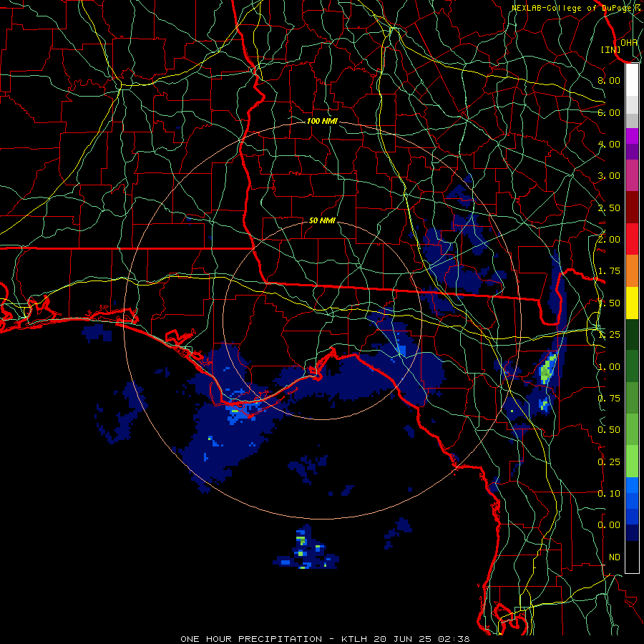The height and width of the screenshot is (644, 644).
Task: Click the green swatch beside 1.00
Action: [x=632, y=367]
